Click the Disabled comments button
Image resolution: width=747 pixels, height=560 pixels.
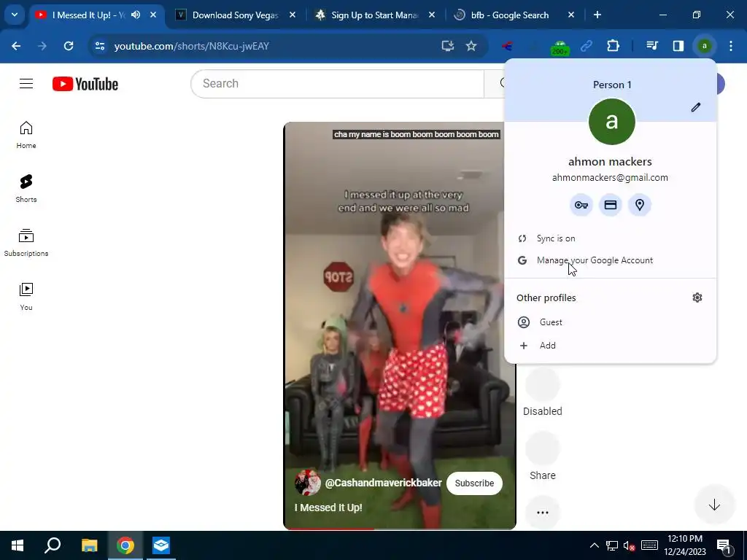coord(543,392)
